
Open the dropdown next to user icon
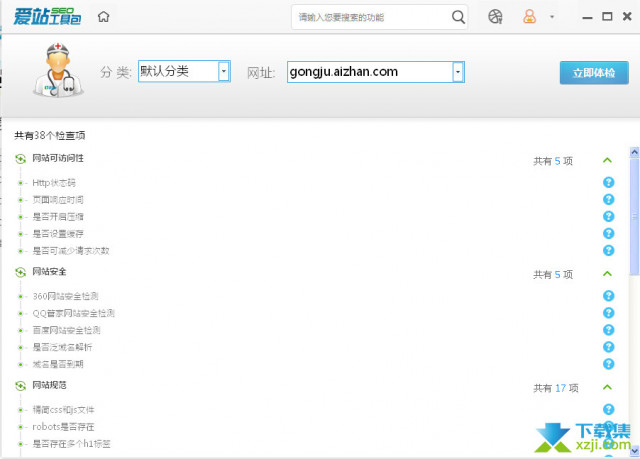pyautogui.click(x=552, y=17)
